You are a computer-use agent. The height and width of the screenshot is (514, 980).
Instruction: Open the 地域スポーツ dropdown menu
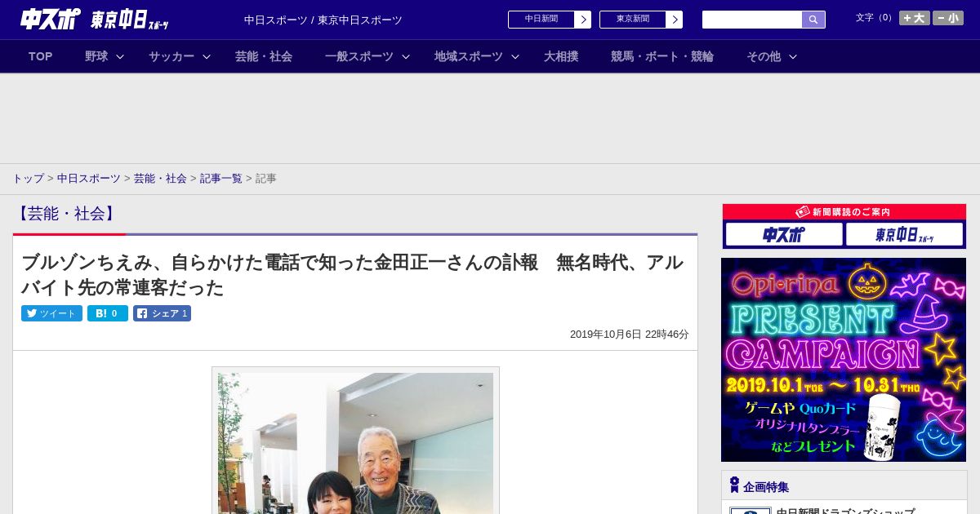tap(476, 56)
